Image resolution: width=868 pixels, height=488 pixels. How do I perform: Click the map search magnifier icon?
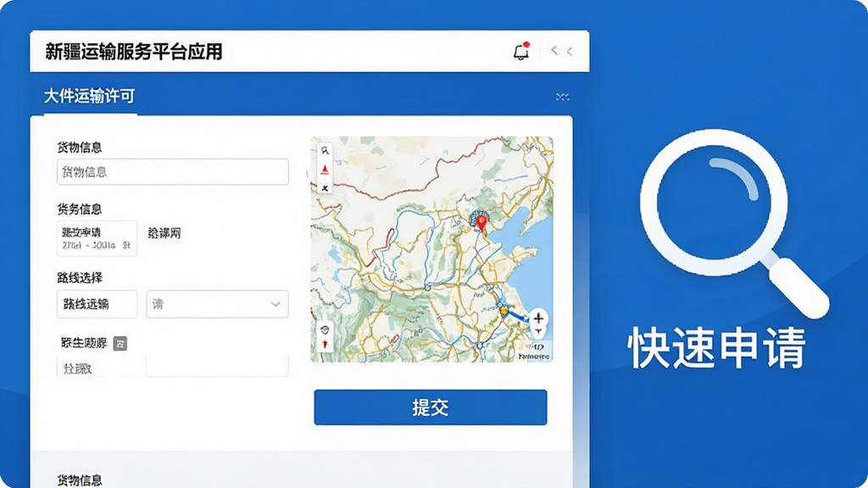[325, 151]
